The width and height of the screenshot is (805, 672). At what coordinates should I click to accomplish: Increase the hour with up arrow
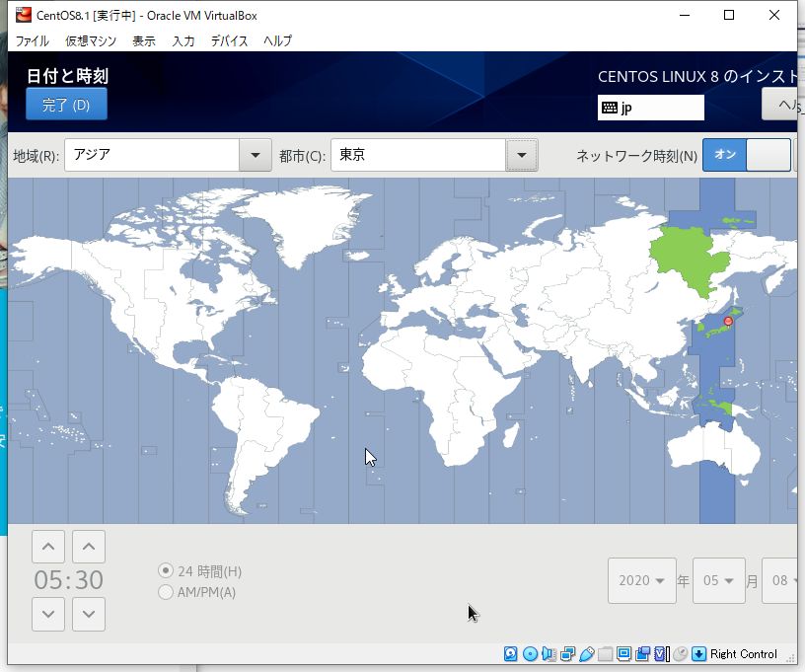pos(48,547)
